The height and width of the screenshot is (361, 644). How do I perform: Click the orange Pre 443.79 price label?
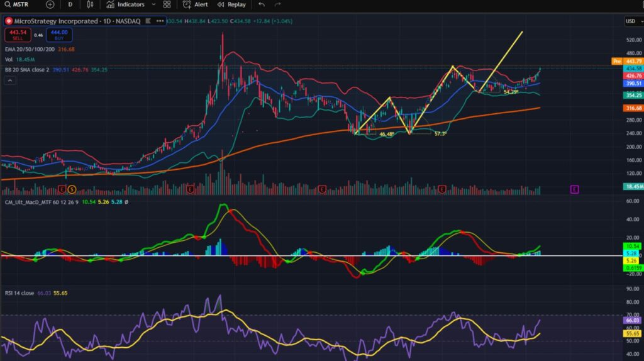coord(627,61)
